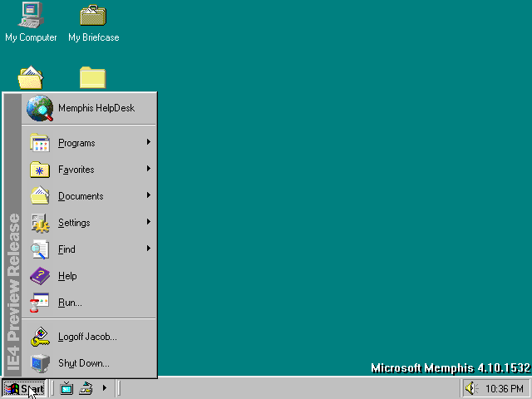Choose Find in the Start menu

click(89, 249)
